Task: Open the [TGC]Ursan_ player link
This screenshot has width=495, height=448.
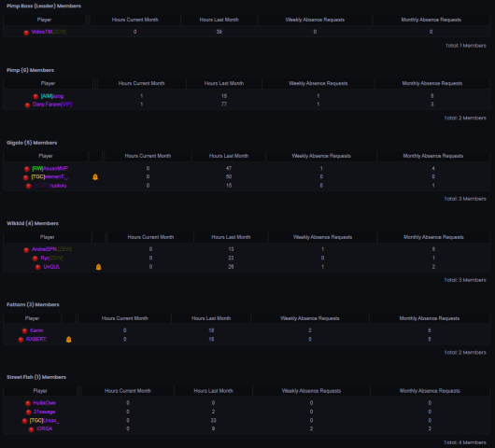Action: click(45, 421)
